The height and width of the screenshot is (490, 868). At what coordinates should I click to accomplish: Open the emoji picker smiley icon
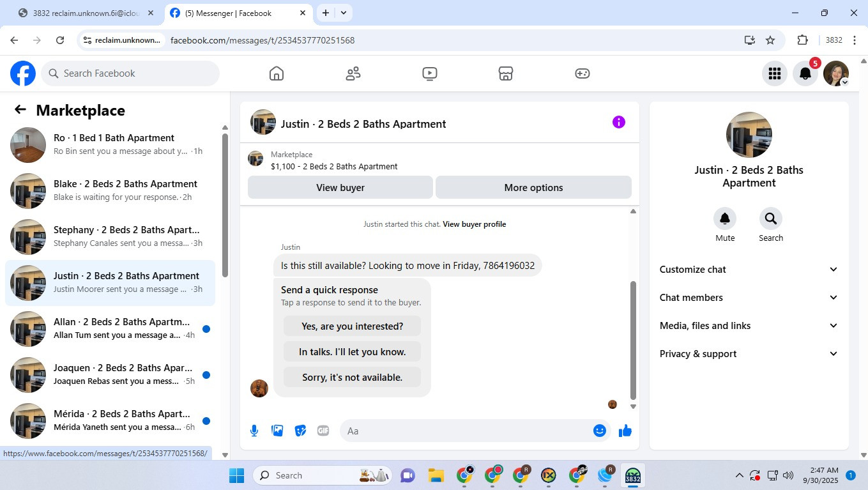599,431
